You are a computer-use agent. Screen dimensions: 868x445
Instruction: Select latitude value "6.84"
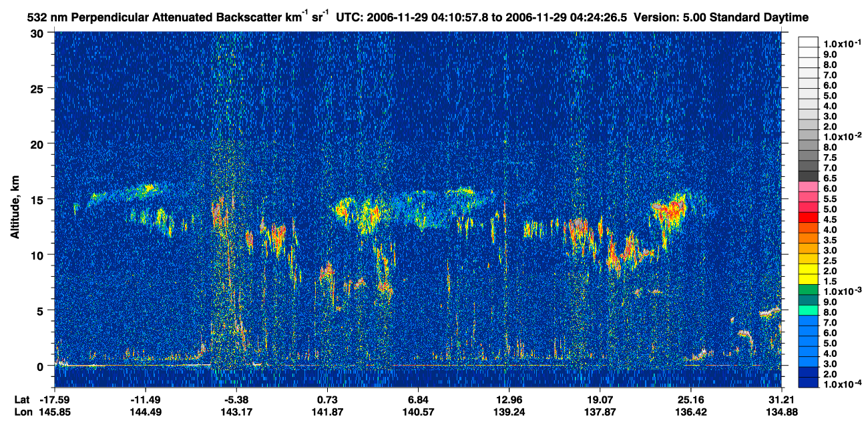pyautogui.click(x=418, y=400)
